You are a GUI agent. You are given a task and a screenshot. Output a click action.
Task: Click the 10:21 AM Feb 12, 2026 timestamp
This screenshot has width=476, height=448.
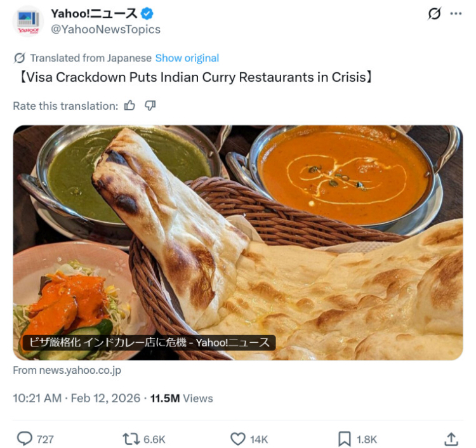pos(77,399)
